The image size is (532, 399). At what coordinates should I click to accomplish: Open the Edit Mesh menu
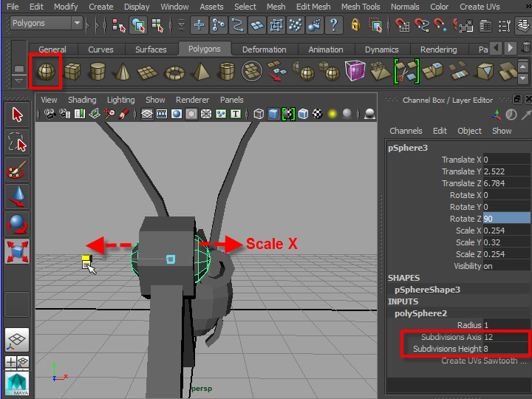[313, 7]
